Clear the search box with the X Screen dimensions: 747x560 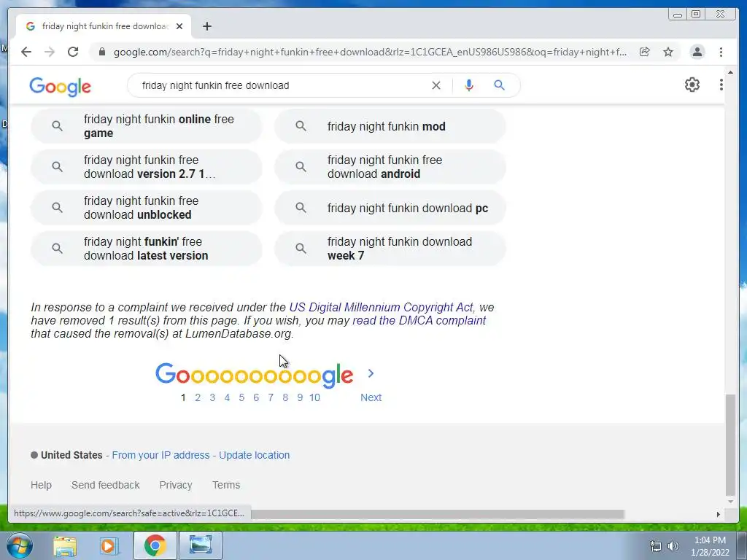(436, 85)
